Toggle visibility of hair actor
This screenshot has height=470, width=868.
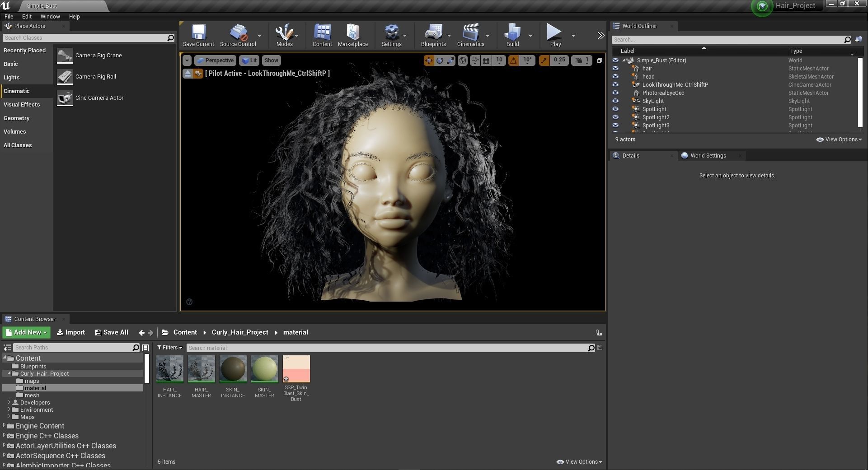pyautogui.click(x=615, y=68)
